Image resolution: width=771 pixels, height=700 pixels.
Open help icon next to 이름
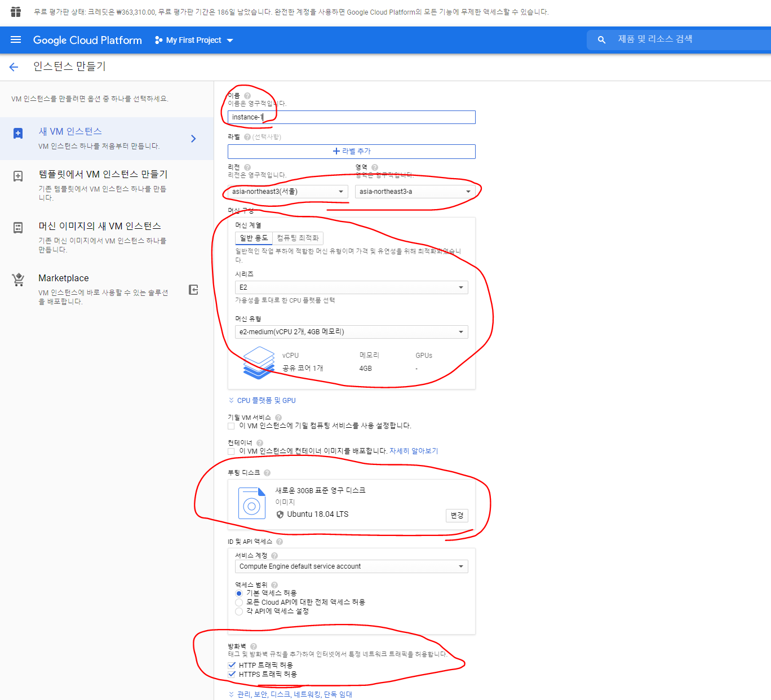(x=247, y=96)
